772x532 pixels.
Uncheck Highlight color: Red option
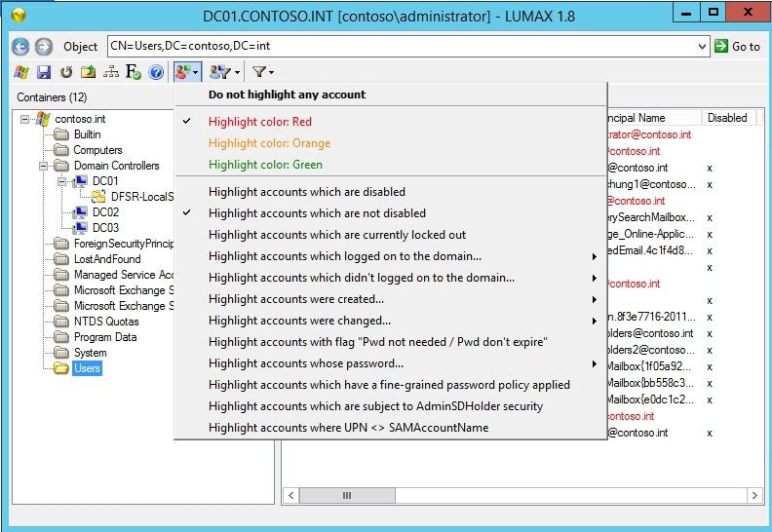coord(391,122)
